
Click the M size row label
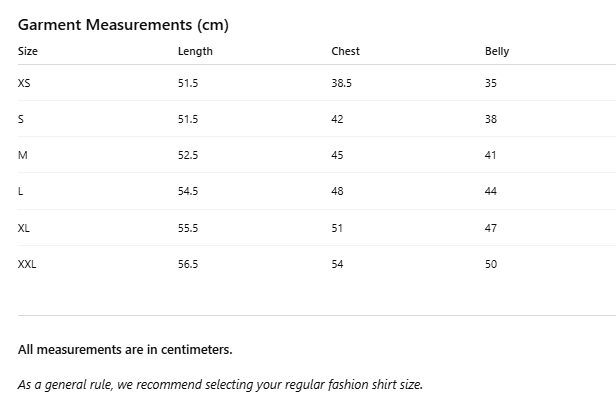point(22,155)
